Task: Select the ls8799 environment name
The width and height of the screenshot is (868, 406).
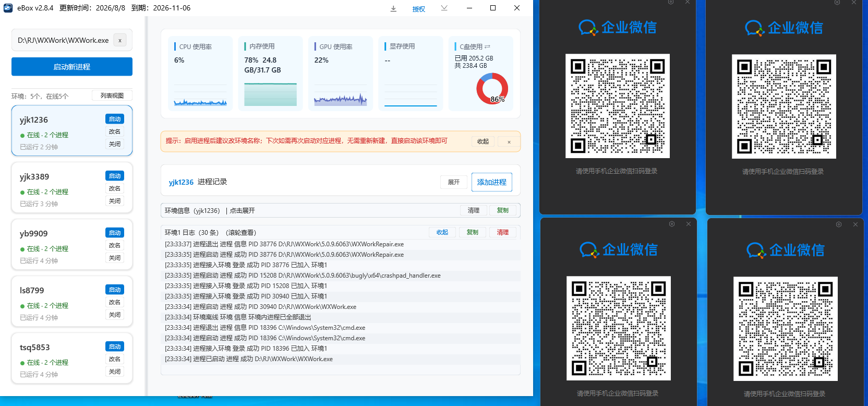Action: [x=32, y=291]
